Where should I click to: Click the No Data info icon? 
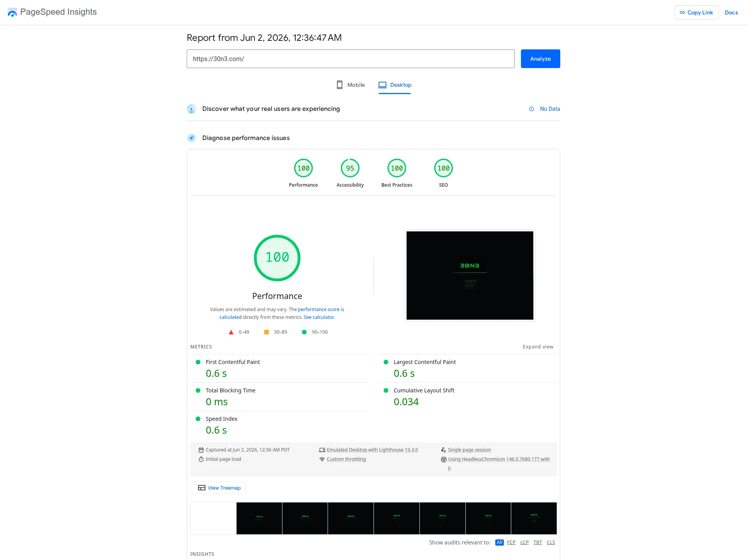[531, 109]
